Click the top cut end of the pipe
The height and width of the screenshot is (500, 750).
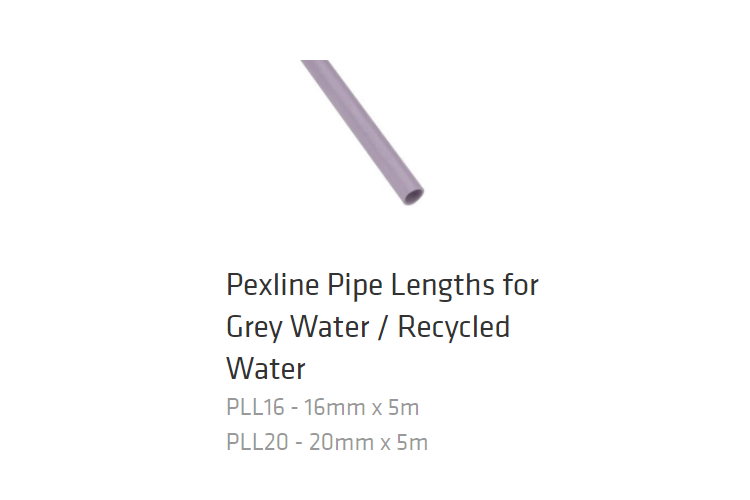pos(314,62)
